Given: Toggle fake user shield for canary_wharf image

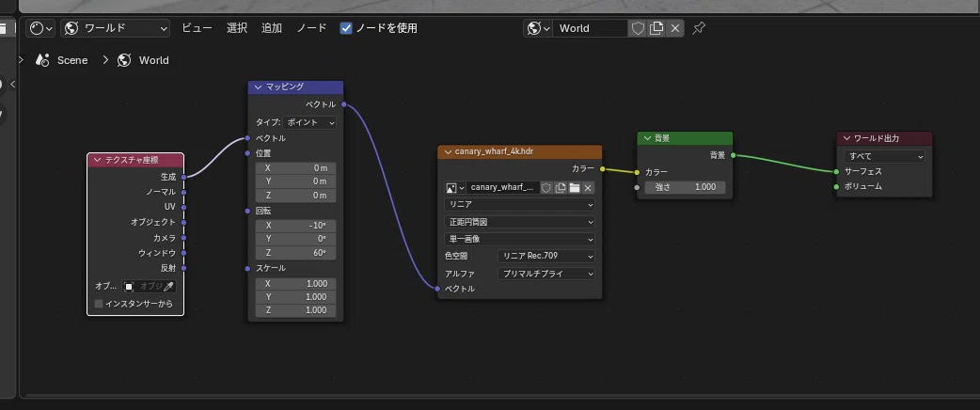Looking at the screenshot, I should tap(546, 187).
